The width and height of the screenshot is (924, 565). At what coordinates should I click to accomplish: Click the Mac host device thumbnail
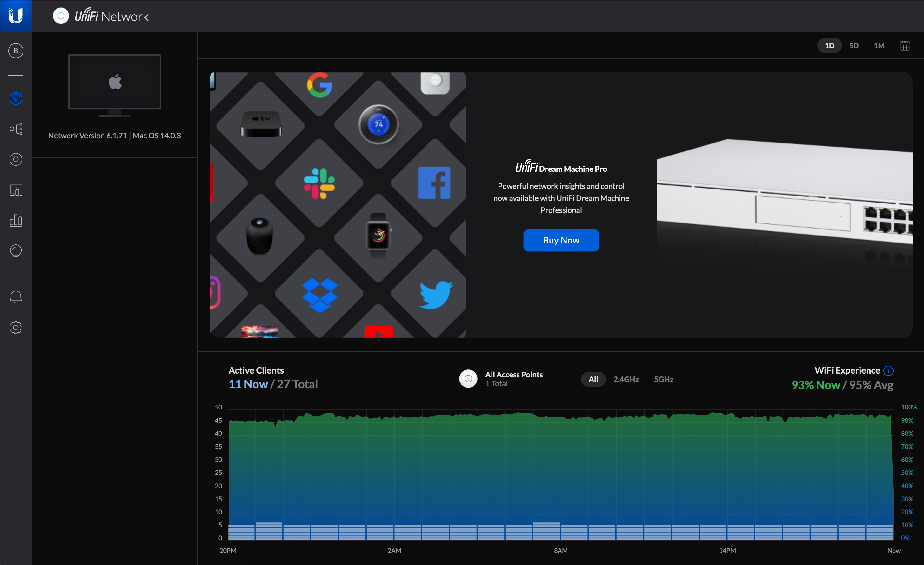tap(115, 85)
